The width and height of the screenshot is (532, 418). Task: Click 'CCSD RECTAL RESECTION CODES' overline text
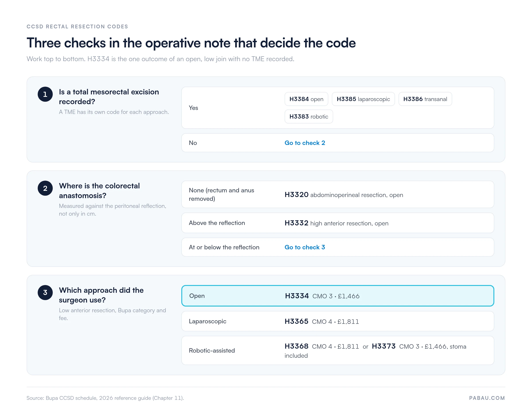point(77,27)
